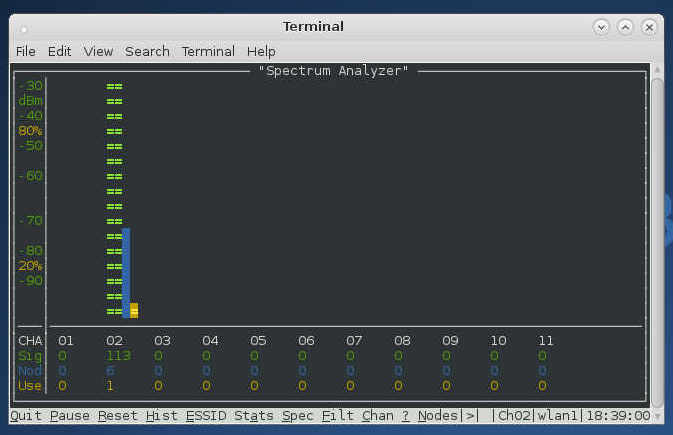Click the blue node bar on channel 02

click(x=126, y=273)
